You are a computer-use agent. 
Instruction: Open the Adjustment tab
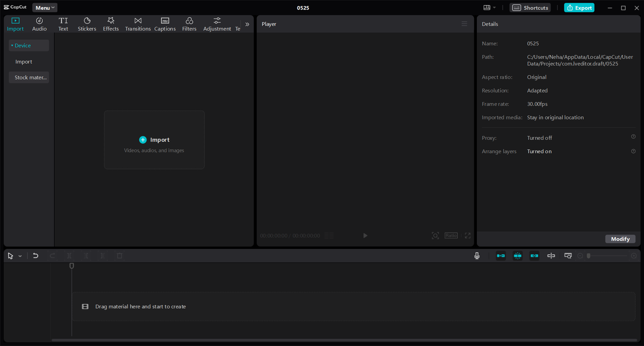coord(217,24)
